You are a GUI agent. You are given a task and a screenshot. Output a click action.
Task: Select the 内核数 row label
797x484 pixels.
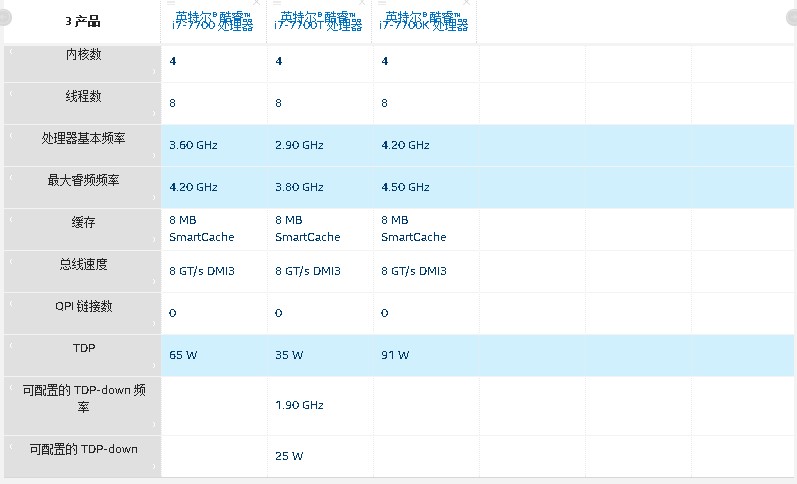(83, 54)
